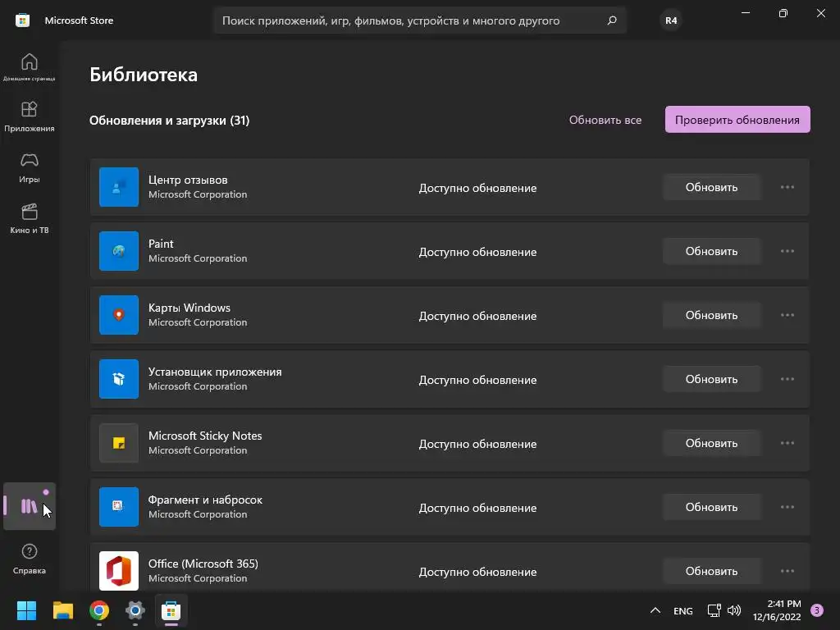The image size is (840, 630).
Task: Open the volume control in system tray
Action: tap(734, 610)
